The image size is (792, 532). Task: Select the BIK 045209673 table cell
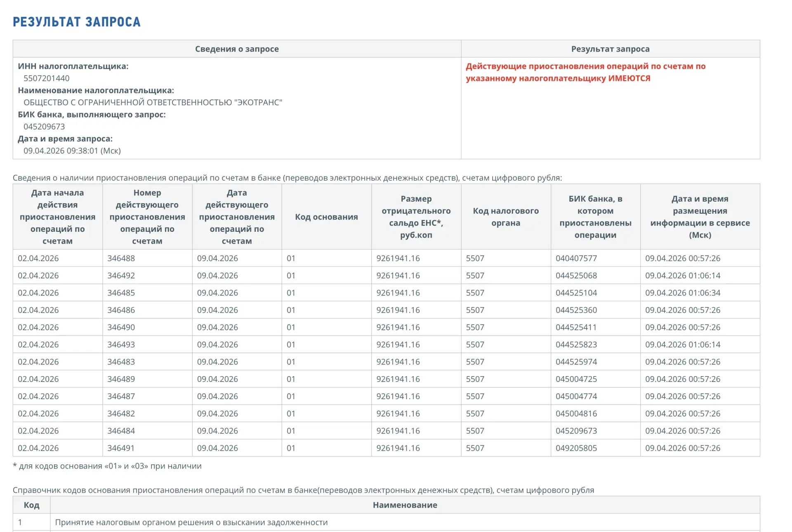coord(576,431)
